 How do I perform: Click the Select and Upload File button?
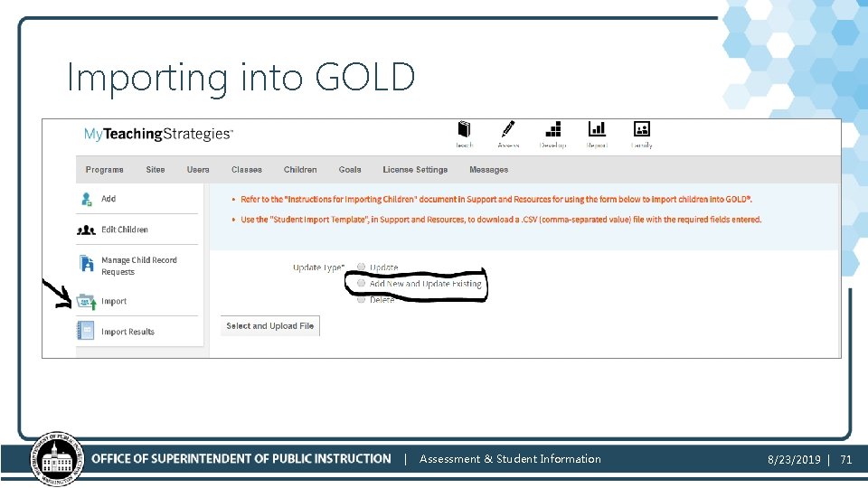click(x=270, y=326)
